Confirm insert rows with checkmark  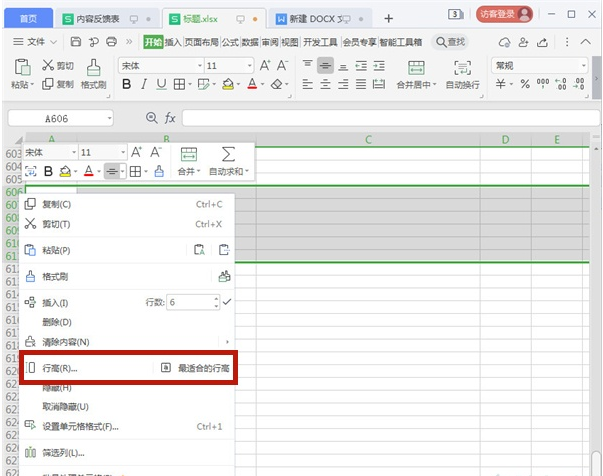pyautogui.click(x=227, y=302)
